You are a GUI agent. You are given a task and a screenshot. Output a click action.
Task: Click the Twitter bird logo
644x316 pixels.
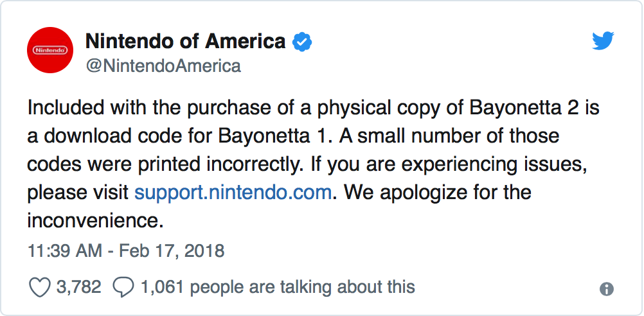(x=604, y=42)
